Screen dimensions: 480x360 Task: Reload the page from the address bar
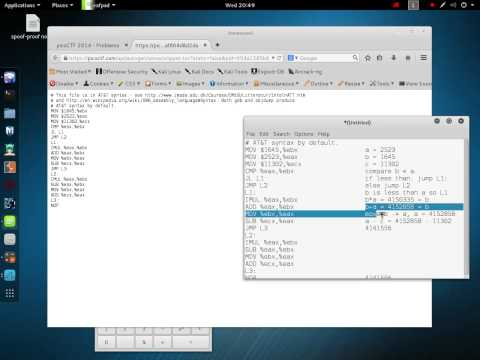pos(279,58)
